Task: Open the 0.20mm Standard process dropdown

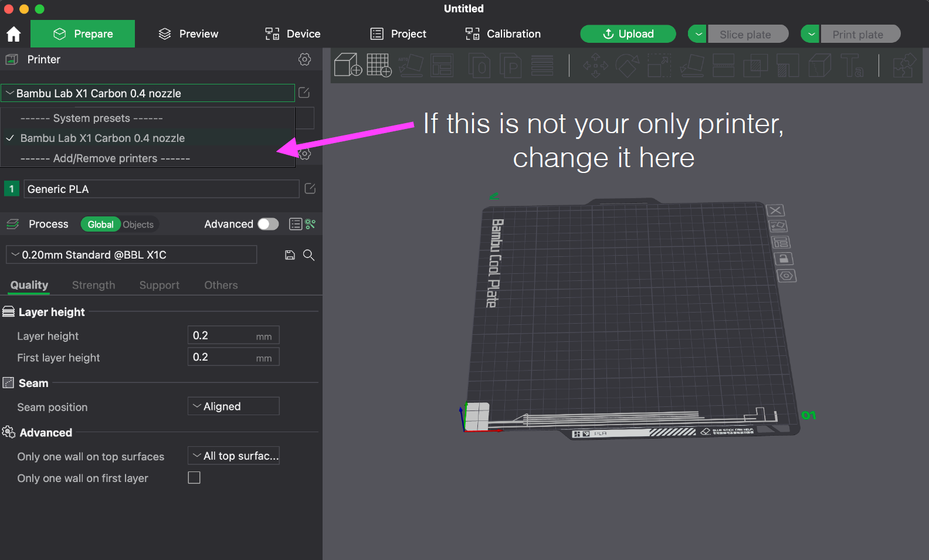Action: (131, 254)
